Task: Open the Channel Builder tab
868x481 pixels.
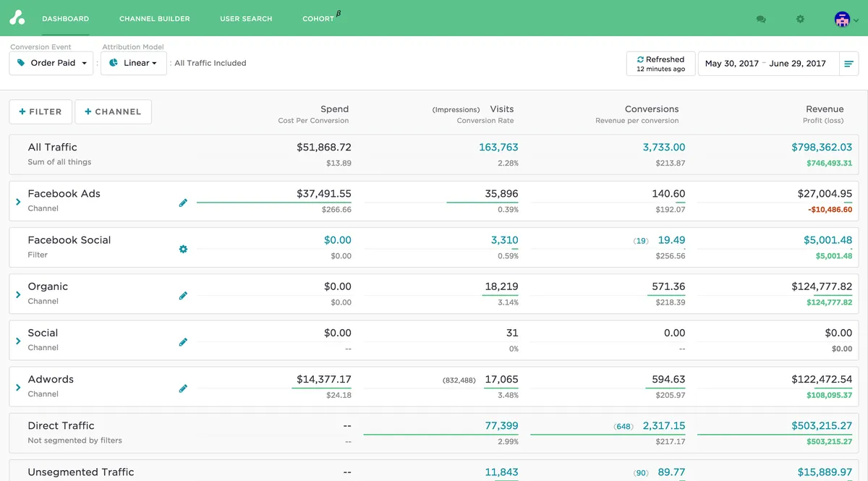Action: point(155,19)
